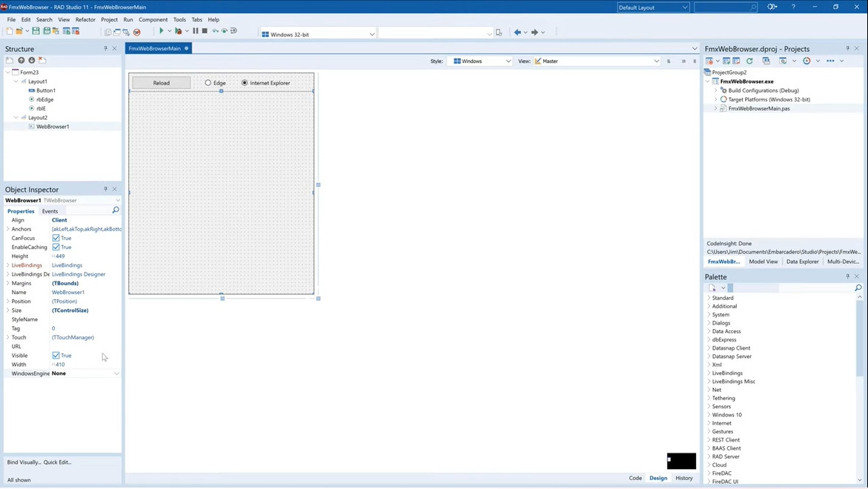Switch to the Code tab at bottom
The width and height of the screenshot is (868, 489).
[x=635, y=478]
